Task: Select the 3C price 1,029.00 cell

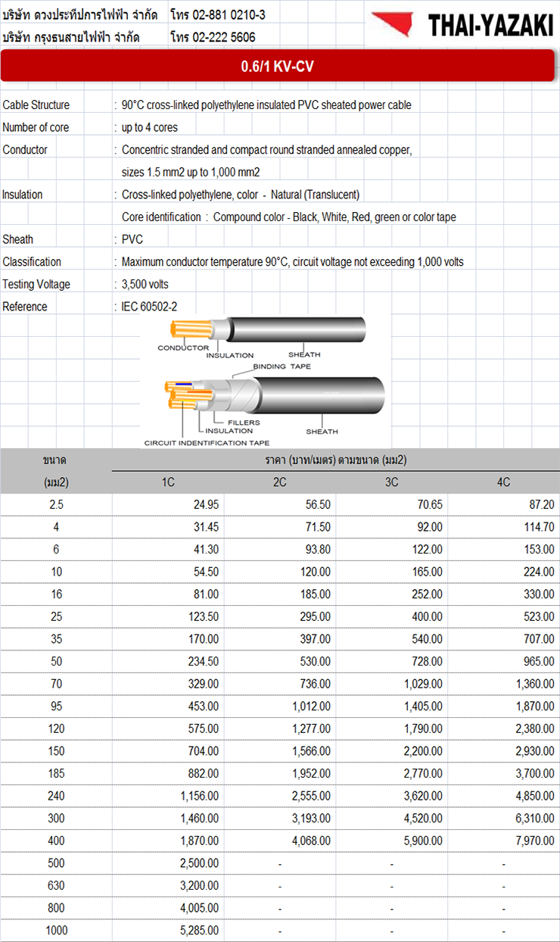Action: click(392, 684)
